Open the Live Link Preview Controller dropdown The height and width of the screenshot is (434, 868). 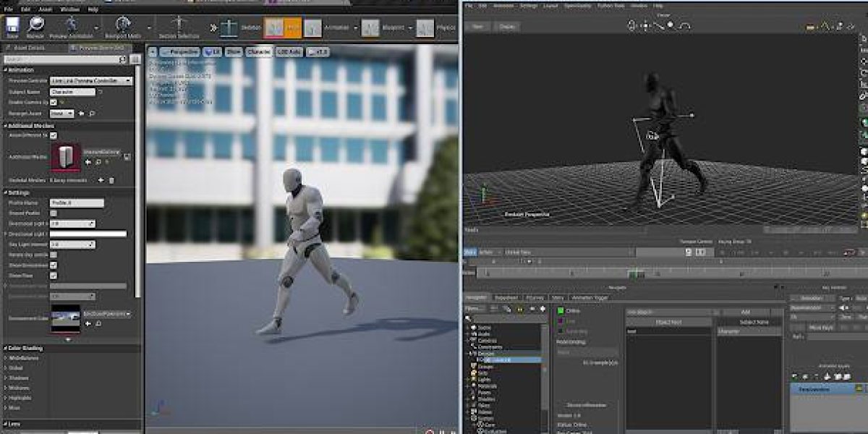point(91,81)
